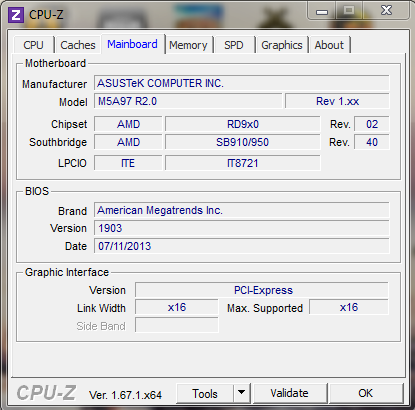Click the Chipset vendor AMD field

point(128,124)
